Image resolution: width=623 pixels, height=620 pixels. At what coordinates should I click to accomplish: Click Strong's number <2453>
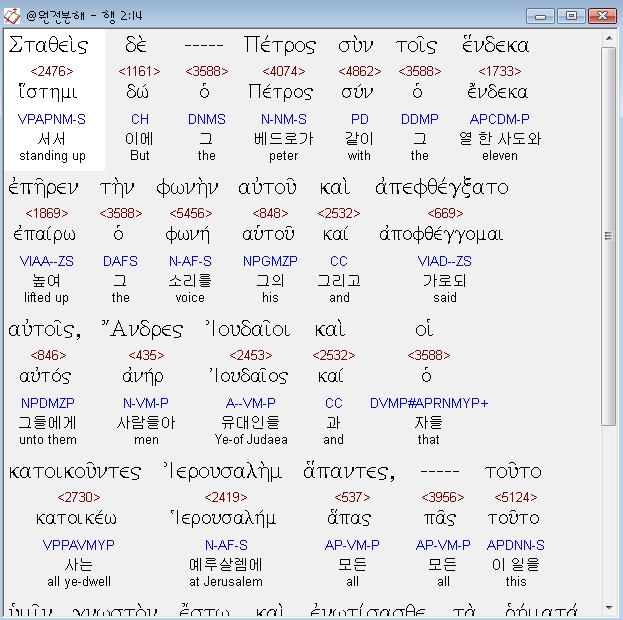[x=251, y=355]
